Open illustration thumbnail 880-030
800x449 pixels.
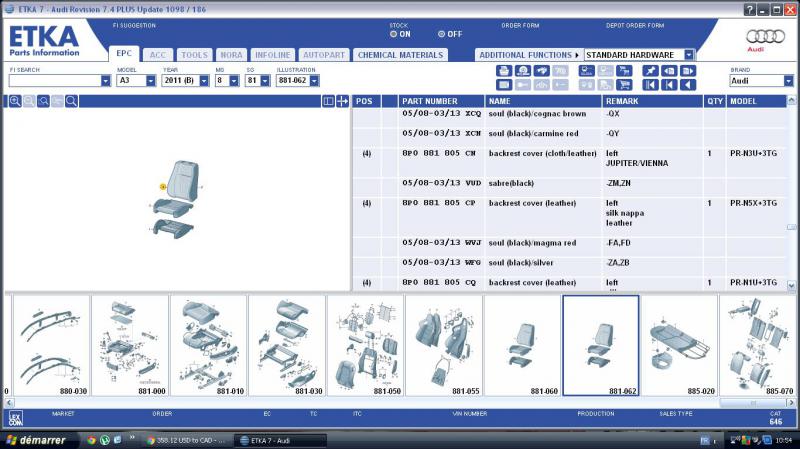point(51,345)
